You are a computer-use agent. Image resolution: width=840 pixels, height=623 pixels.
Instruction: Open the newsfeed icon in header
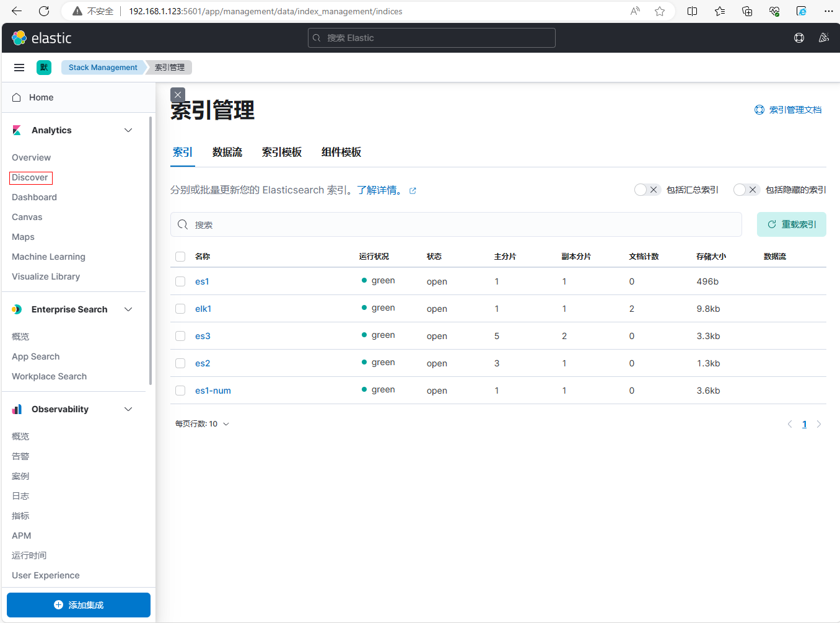pos(823,38)
